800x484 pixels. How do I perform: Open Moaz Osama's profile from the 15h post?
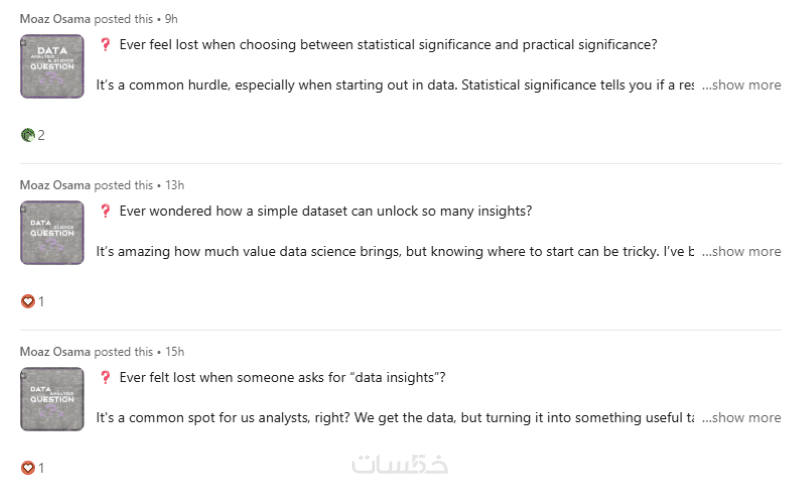click(x=55, y=352)
